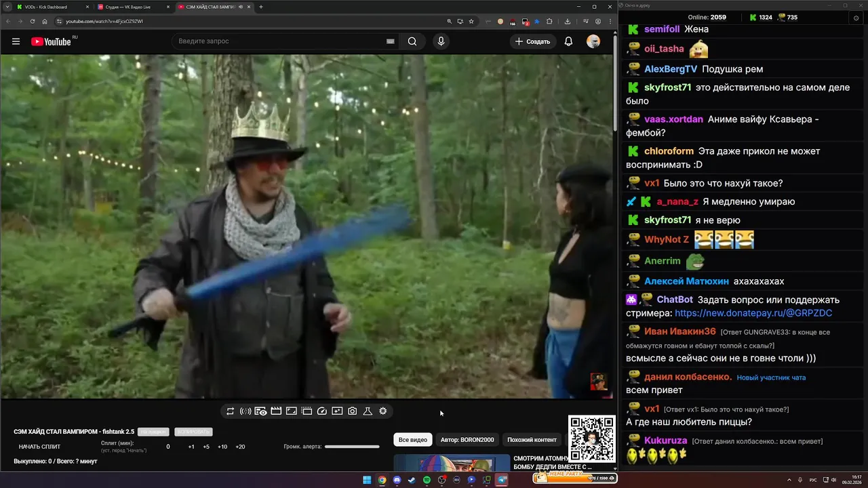Open the СМОТРИМ АТОМНУЮ БОМБУ video title
This screenshot has height=488, width=868.
click(553, 462)
